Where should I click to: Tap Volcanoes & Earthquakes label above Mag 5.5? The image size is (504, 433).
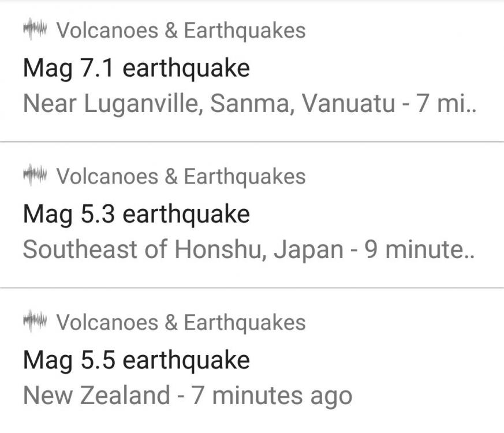coord(181,322)
